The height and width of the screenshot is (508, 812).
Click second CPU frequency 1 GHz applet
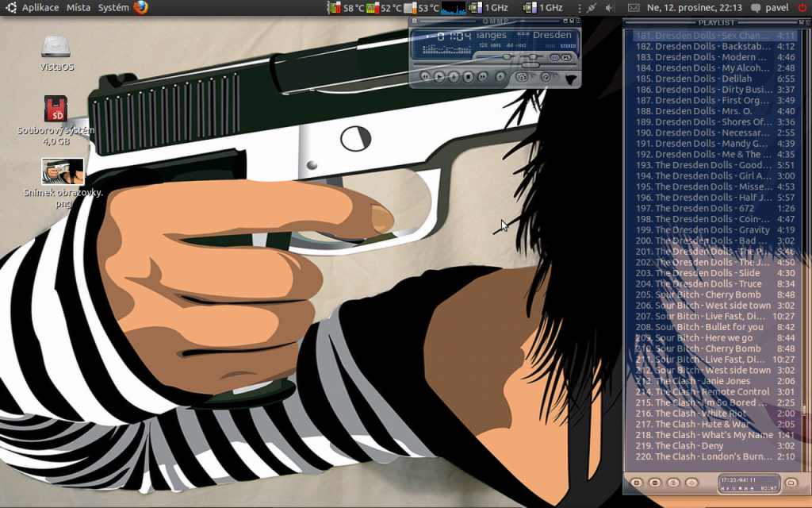pos(542,8)
